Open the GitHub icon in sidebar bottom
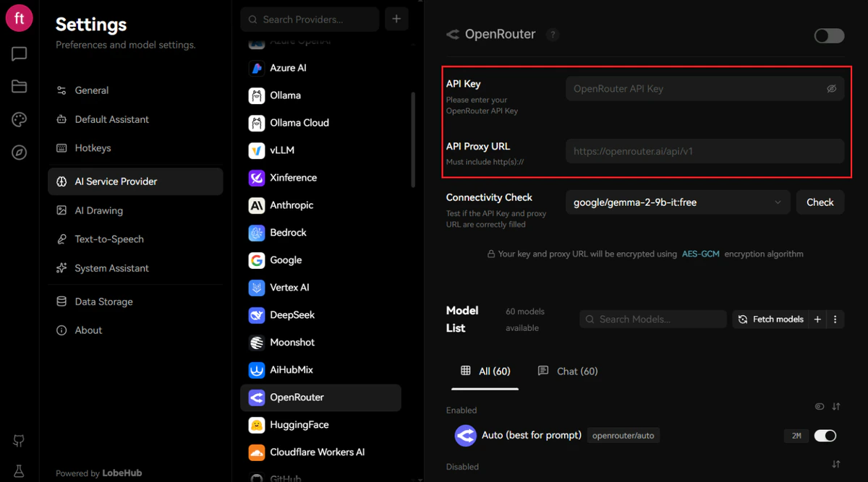This screenshot has width=868, height=482. pyautogui.click(x=20, y=441)
